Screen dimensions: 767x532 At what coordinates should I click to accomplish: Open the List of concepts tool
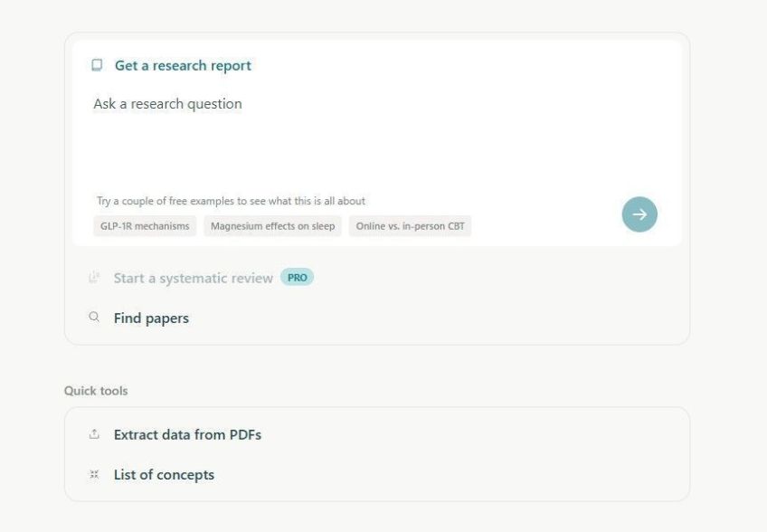164,475
